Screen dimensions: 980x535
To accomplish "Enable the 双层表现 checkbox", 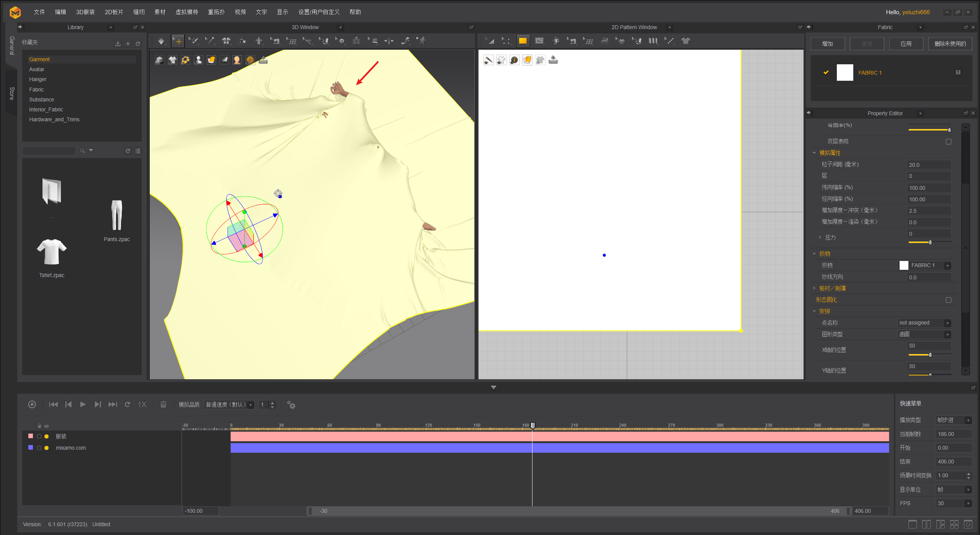I will (948, 142).
